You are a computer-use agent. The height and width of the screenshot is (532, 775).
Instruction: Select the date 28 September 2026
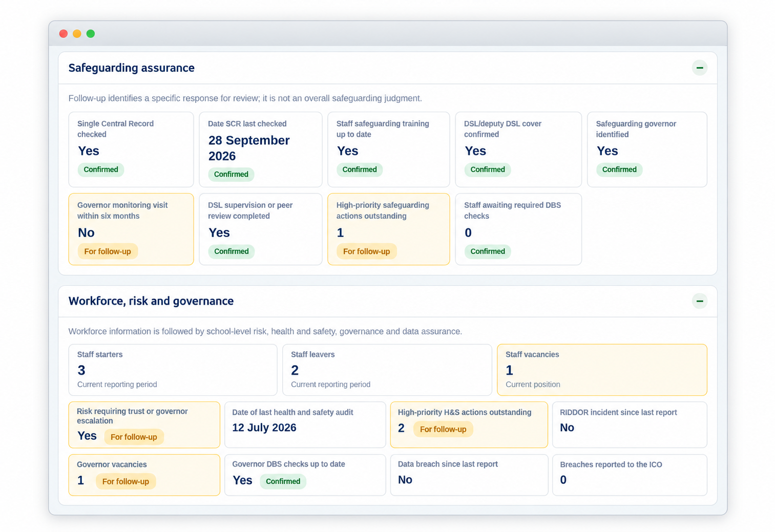[x=249, y=148]
